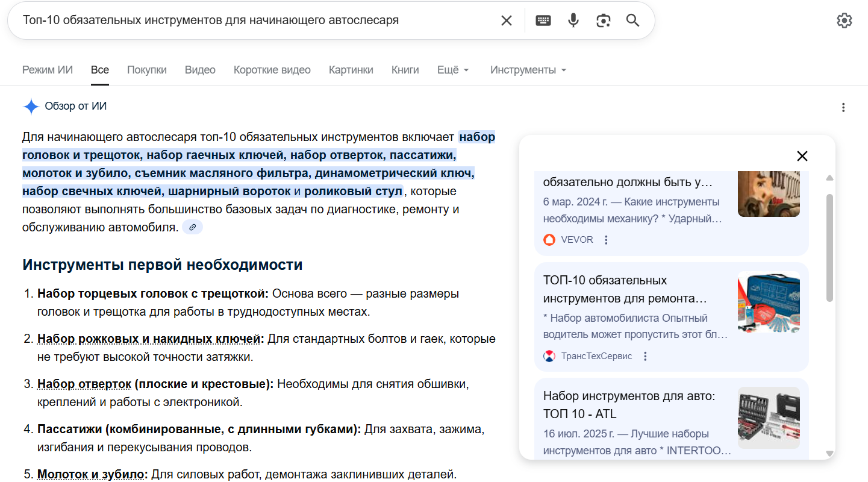Open the Набор инструментов для авто: ТОП 10 - ATL result
Screen dimensions: 868x482
[629, 405]
